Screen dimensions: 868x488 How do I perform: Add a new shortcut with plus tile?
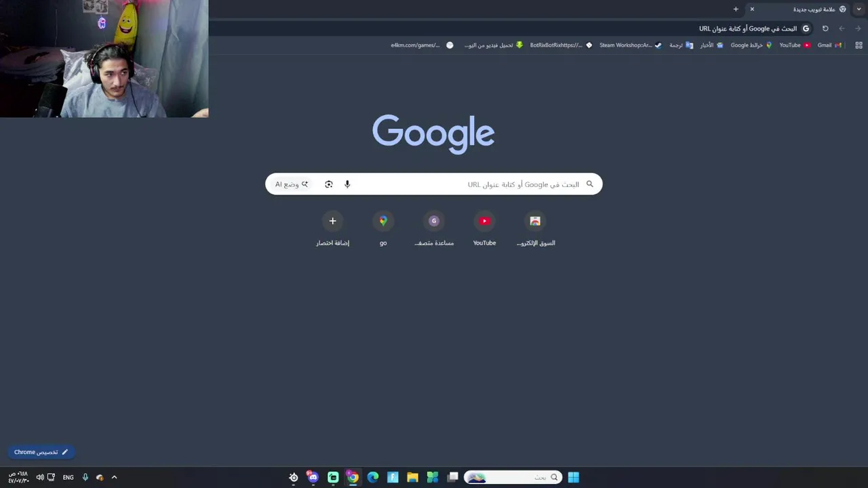332,229
